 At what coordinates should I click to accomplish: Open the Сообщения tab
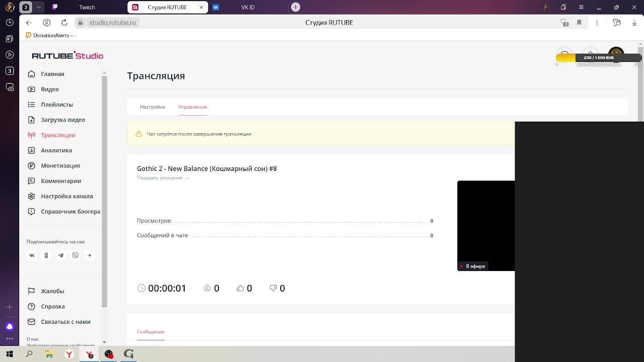click(150, 331)
